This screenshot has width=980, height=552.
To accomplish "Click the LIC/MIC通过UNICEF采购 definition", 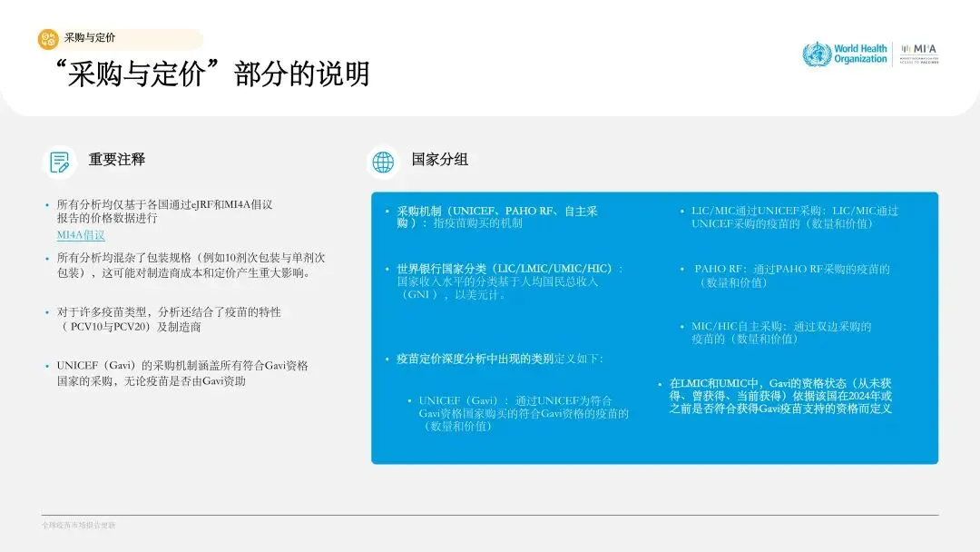I will point(794,217).
